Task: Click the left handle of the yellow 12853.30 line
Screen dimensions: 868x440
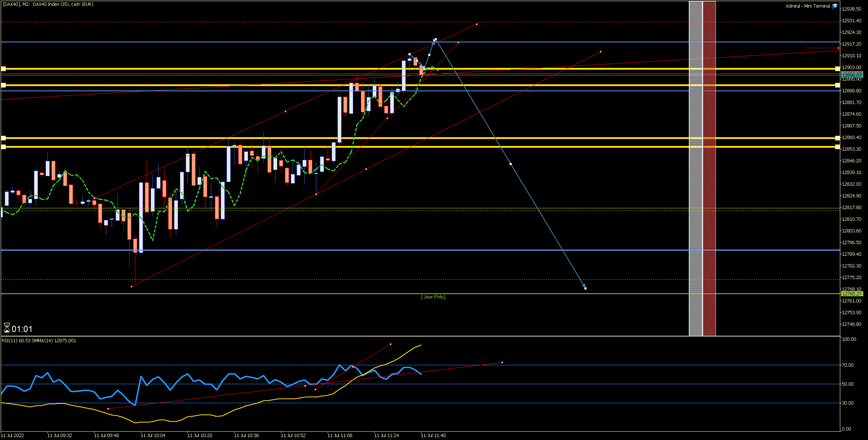Action: [3, 147]
